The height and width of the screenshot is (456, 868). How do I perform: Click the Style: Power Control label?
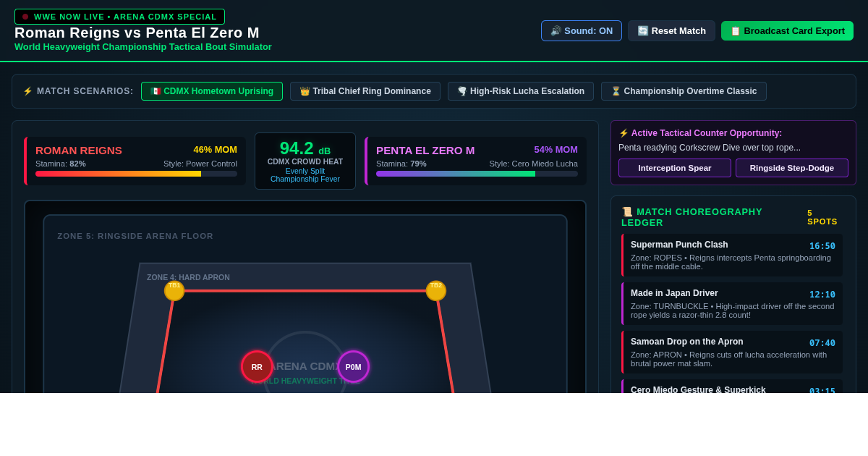point(200,164)
